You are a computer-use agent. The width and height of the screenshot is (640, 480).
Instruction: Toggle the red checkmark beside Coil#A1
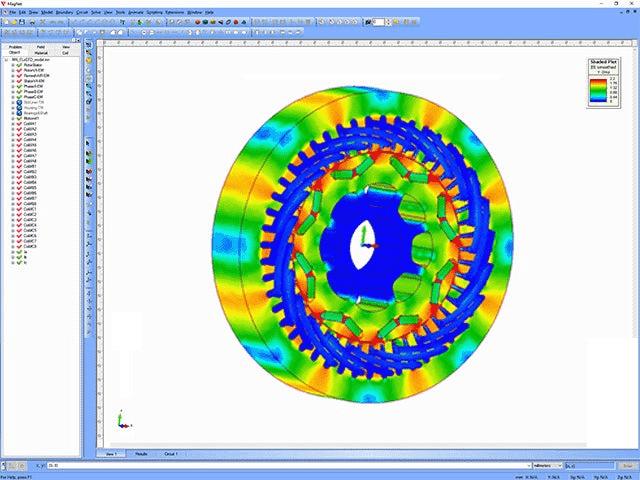[x=17, y=123]
